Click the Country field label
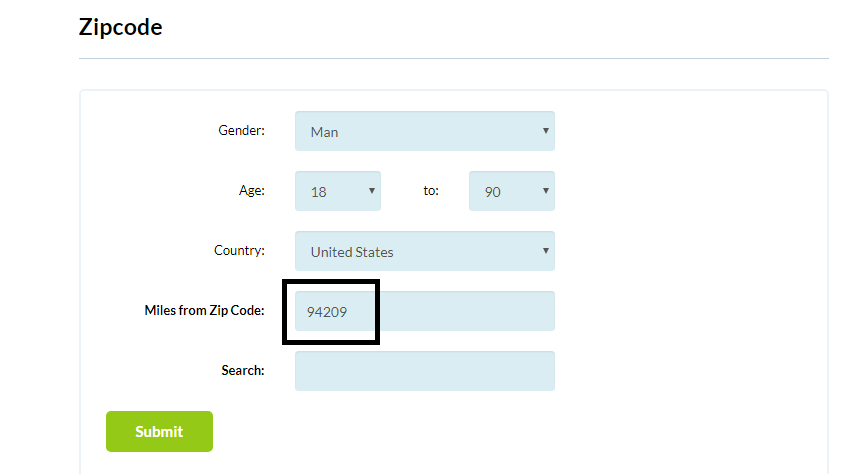Screen dimensions: 854x474 tap(239, 250)
